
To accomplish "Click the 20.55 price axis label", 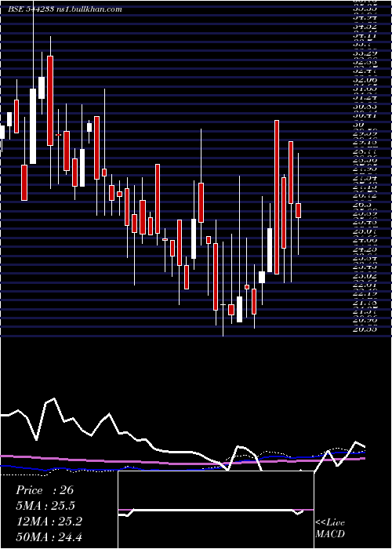I will click(x=365, y=329).
